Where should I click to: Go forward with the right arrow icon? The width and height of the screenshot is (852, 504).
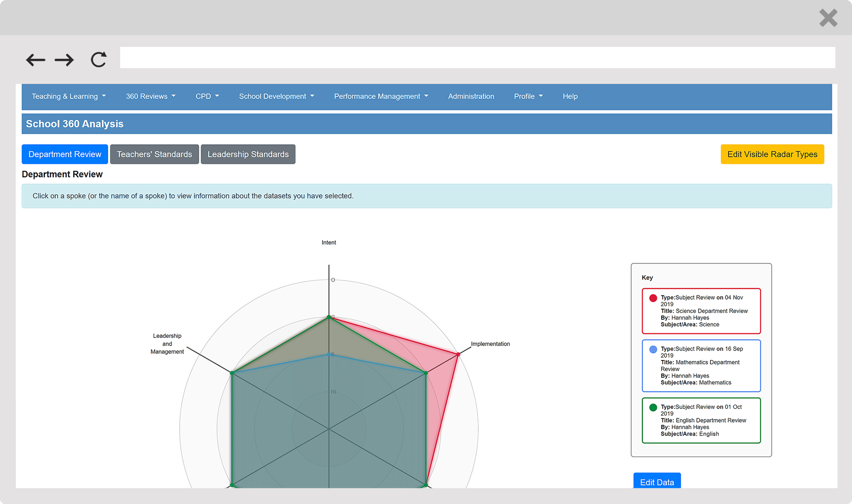pyautogui.click(x=64, y=60)
